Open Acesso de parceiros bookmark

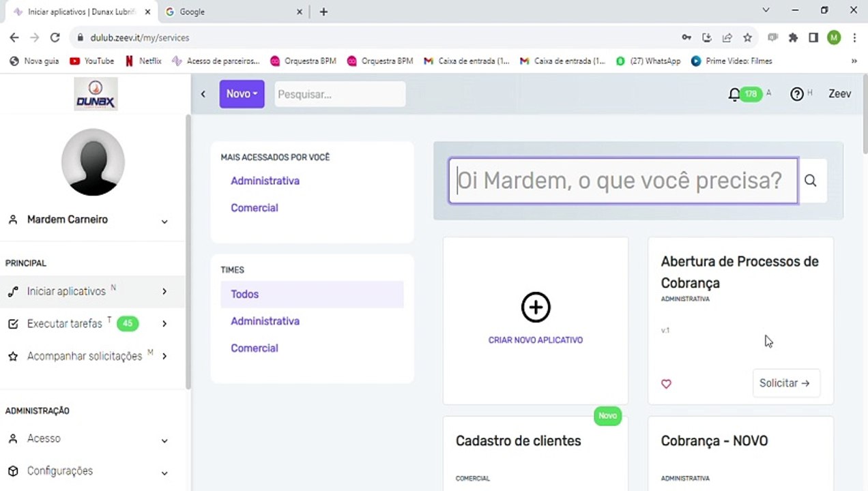tap(216, 61)
